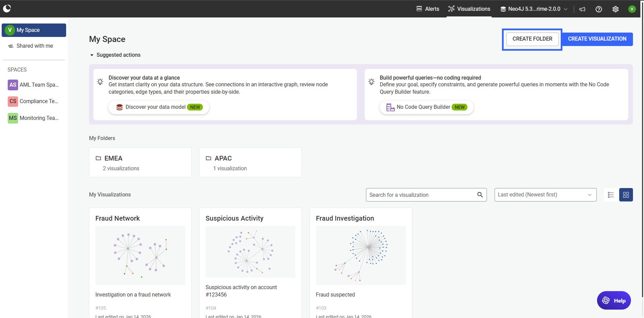
Task: Expand the Neo4J data source selector
Action: click(x=534, y=9)
